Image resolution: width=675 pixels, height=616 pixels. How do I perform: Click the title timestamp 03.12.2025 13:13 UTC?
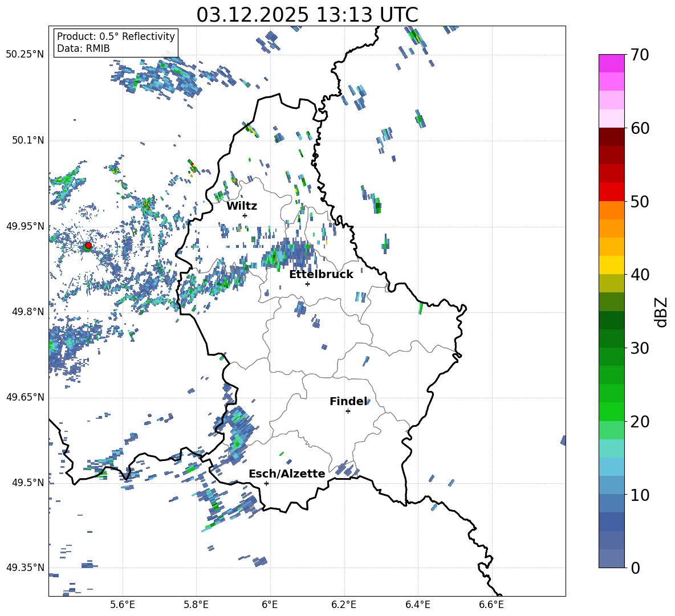pyautogui.click(x=307, y=15)
